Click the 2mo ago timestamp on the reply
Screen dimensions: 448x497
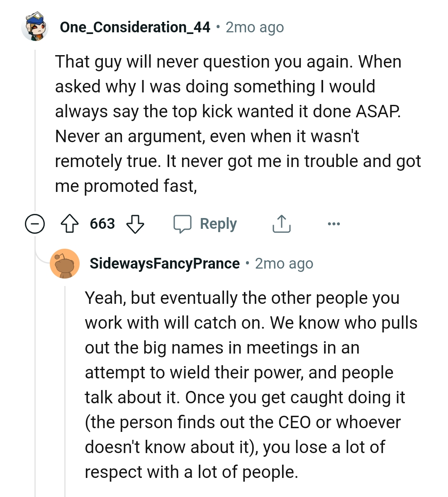(x=284, y=263)
